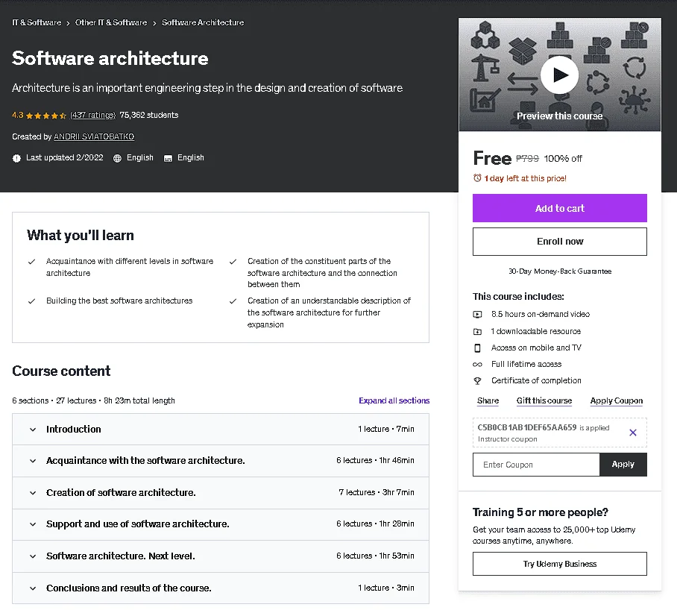Expand the Introduction section
Viewport: 677px width, 616px height.
click(x=221, y=430)
